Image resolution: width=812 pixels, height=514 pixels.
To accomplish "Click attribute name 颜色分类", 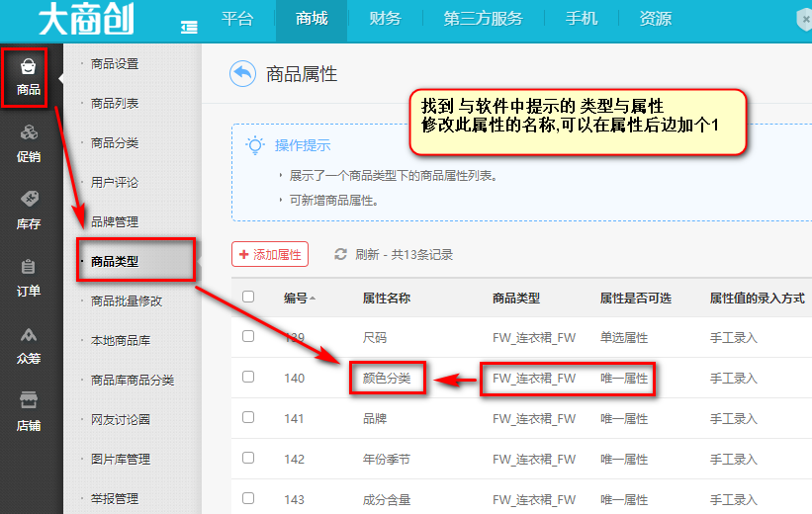I will [387, 379].
